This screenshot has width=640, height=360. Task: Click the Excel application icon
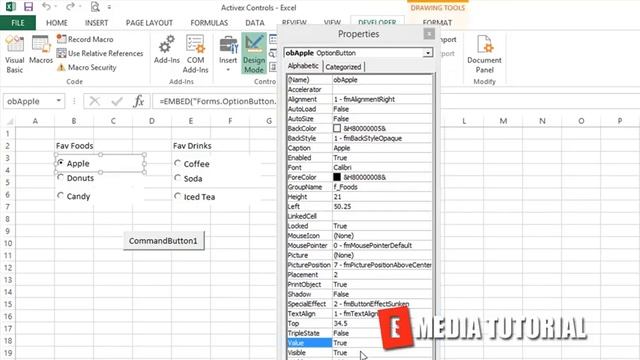click(11, 7)
